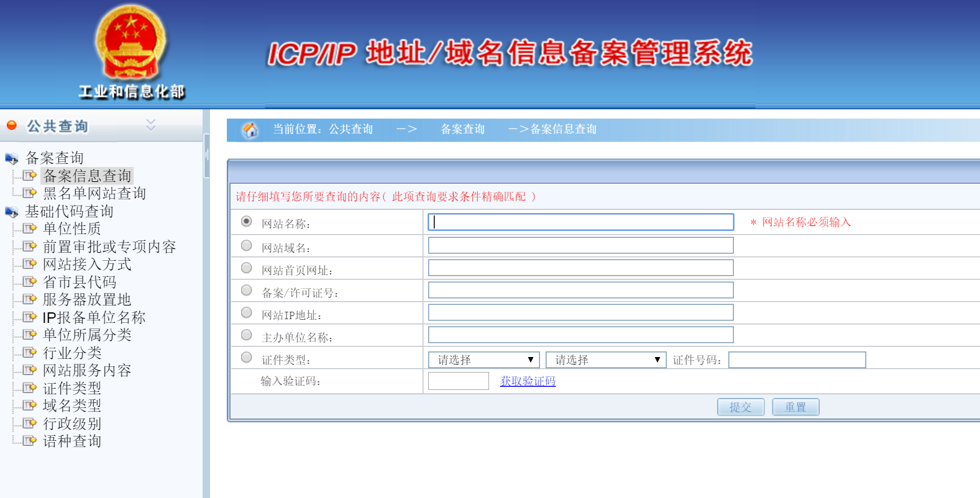Click the page icon beside 黑名单网站查询

point(30,193)
